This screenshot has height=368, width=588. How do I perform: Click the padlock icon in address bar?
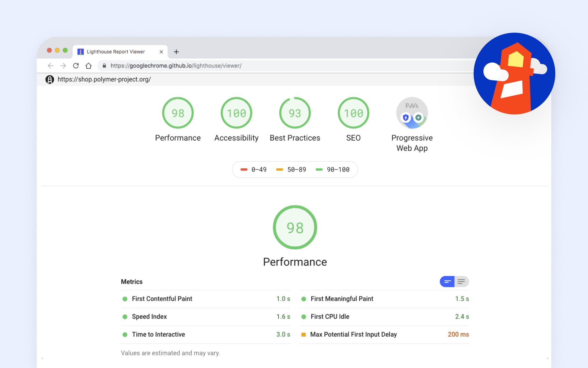click(x=104, y=66)
